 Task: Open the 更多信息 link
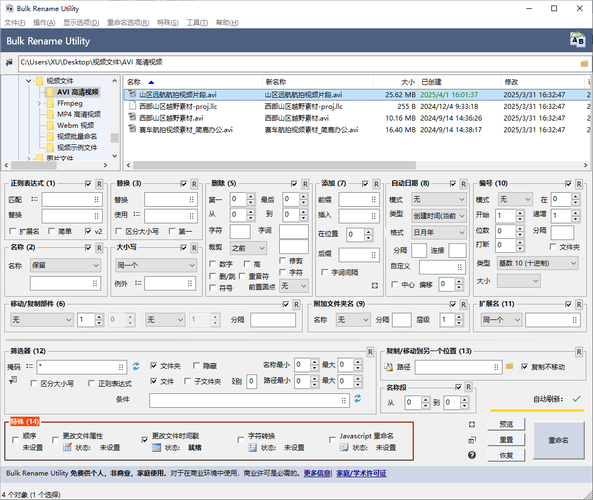click(317, 473)
